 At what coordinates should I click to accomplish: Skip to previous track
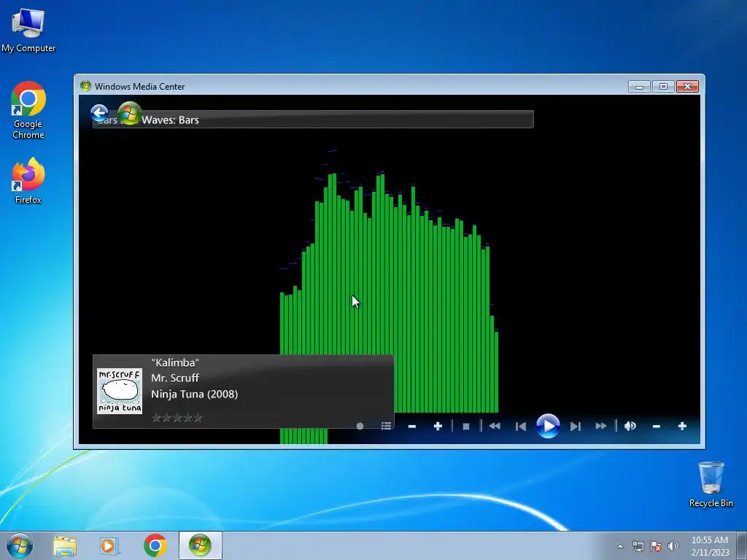tap(521, 426)
